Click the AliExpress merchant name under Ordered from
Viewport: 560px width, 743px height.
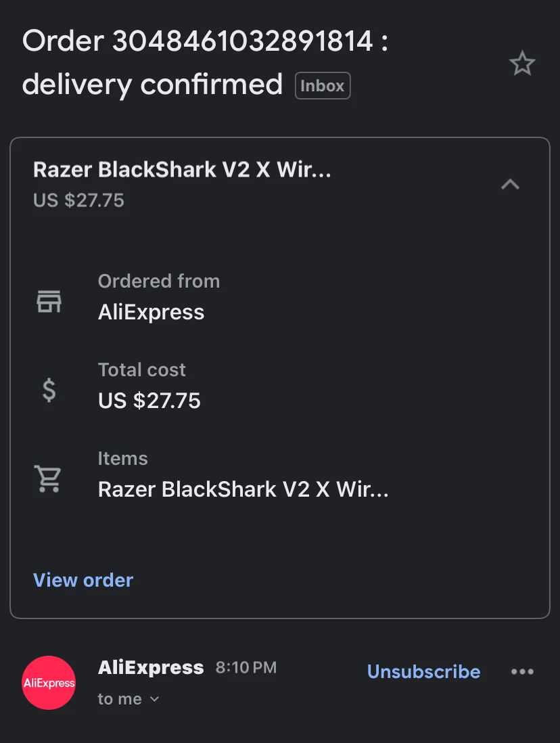151,312
